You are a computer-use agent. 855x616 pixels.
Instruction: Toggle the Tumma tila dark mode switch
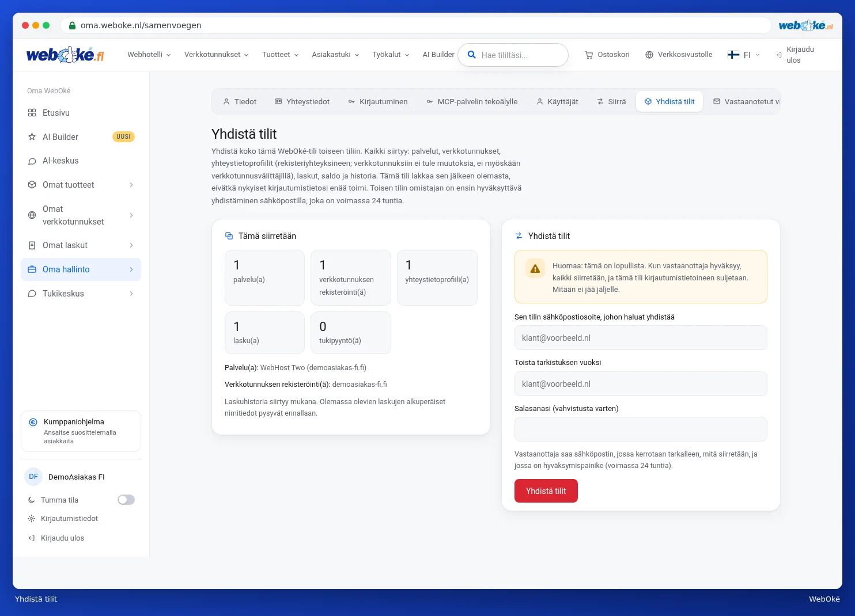pyautogui.click(x=126, y=500)
